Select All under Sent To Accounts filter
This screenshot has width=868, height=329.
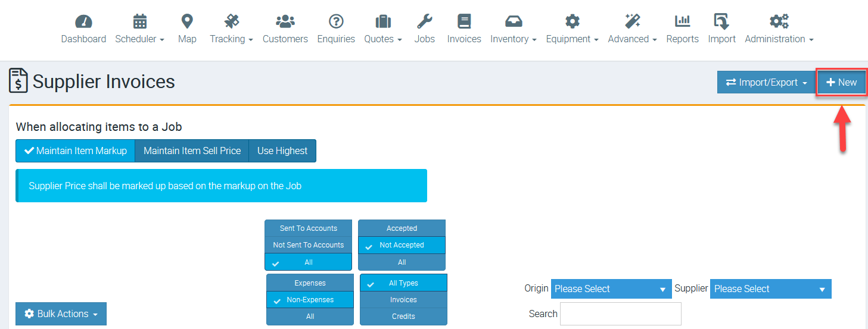point(308,262)
